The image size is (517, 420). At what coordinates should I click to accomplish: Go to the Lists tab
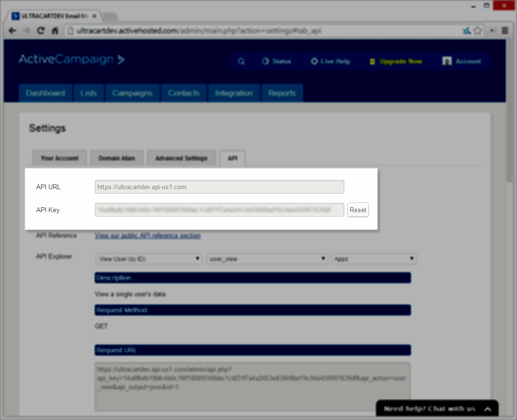(89, 93)
